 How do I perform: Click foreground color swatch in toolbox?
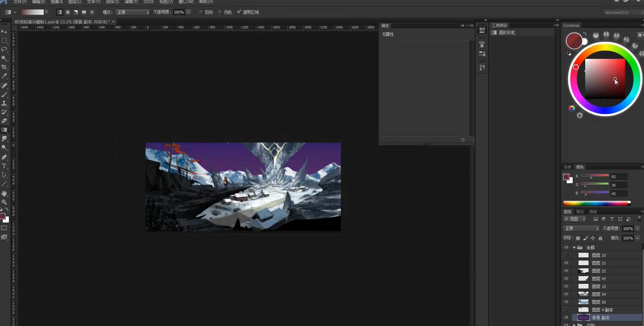tap(2, 216)
